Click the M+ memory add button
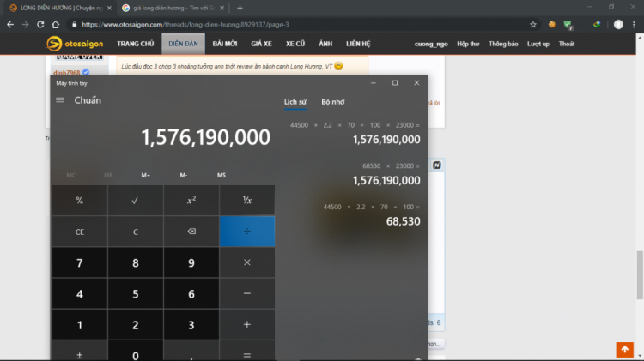Viewport: 644px width, 361px height. point(146,175)
